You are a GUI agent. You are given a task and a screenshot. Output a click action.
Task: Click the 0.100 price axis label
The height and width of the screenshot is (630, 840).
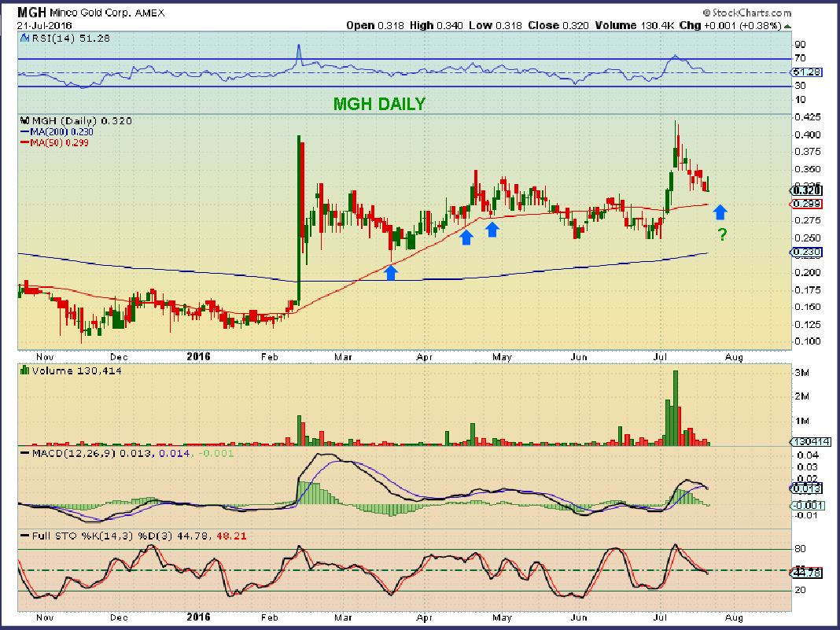(807, 341)
